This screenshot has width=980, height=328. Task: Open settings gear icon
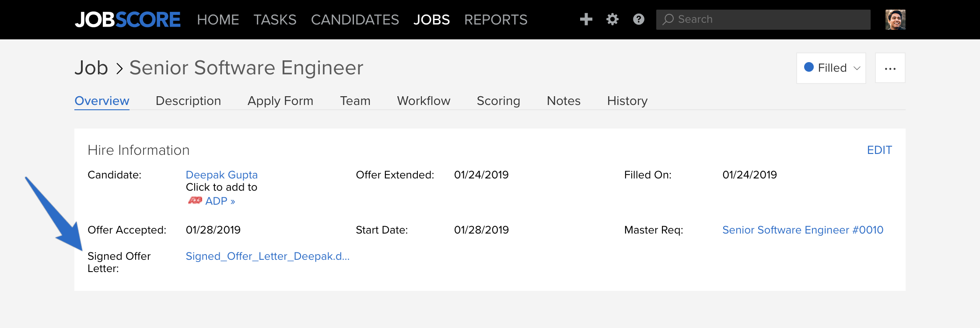point(612,19)
